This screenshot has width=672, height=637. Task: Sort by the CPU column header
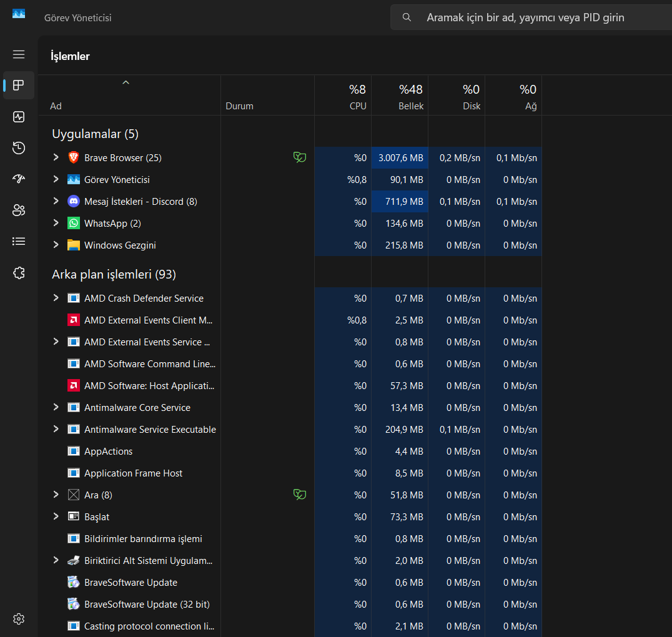point(343,96)
